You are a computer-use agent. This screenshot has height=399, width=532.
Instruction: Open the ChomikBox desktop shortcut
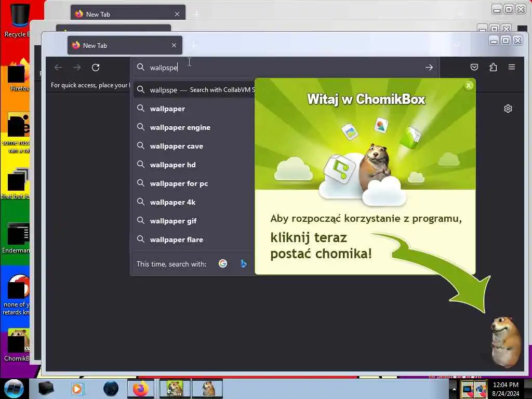17,344
